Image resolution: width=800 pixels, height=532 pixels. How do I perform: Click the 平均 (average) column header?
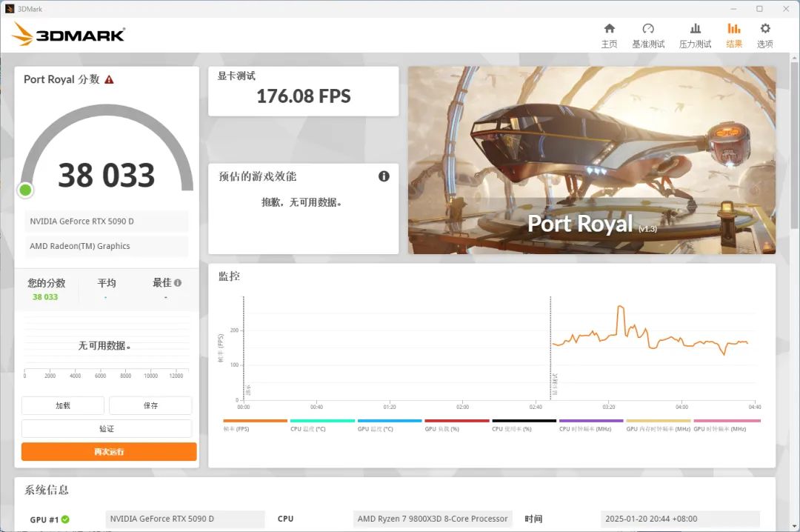107,283
